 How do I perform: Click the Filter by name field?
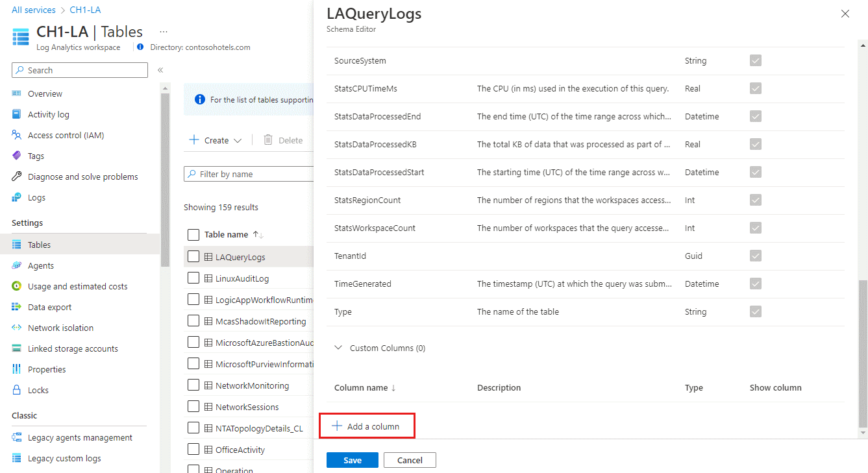click(250, 174)
